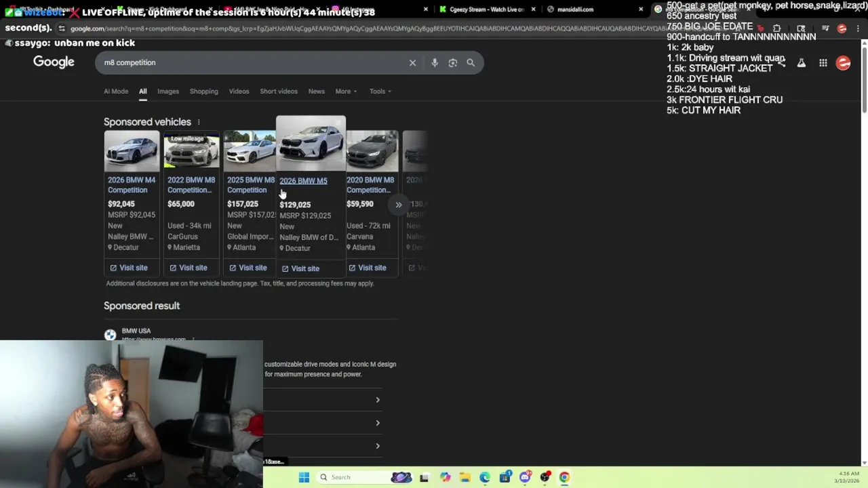Screen dimensions: 868x488
Task: Open File Explorer from the taskbar
Action: click(465, 477)
